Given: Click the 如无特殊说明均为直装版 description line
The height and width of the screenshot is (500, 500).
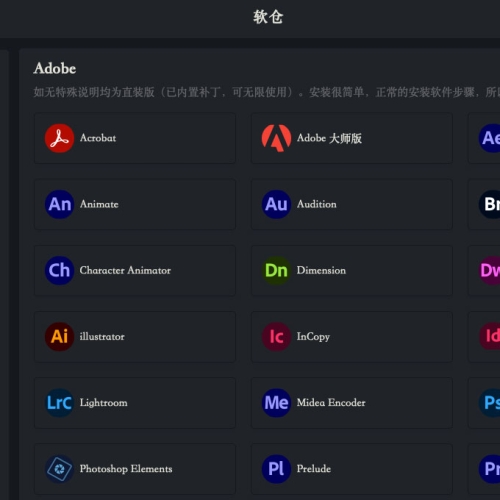Looking at the screenshot, I should [267, 92].
